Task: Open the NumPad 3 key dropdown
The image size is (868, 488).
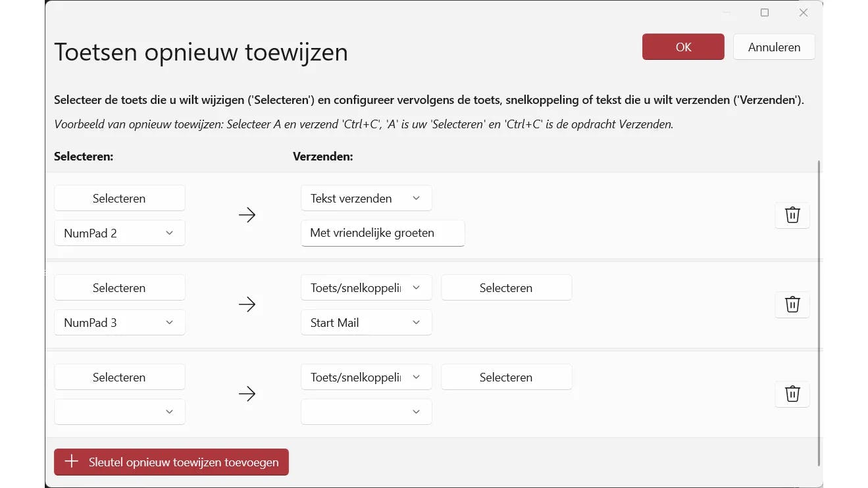Action: tap(119, 322)
